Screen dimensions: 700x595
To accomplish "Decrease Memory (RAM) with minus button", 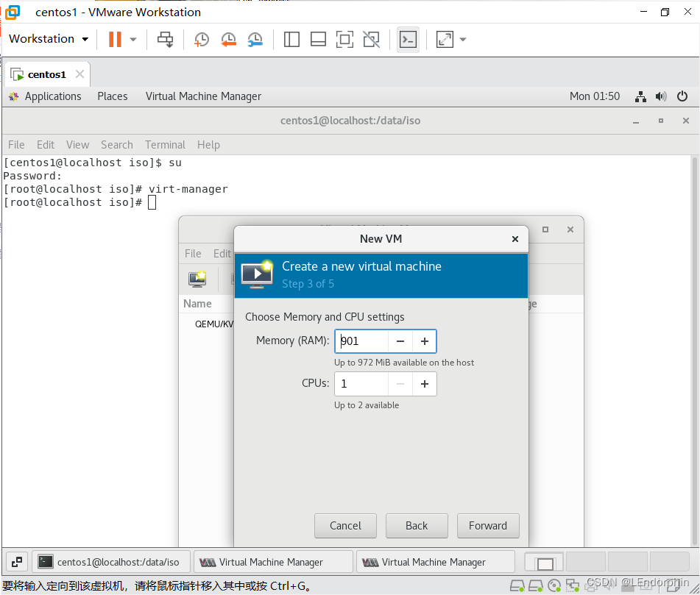I will [x=400, y=341].
